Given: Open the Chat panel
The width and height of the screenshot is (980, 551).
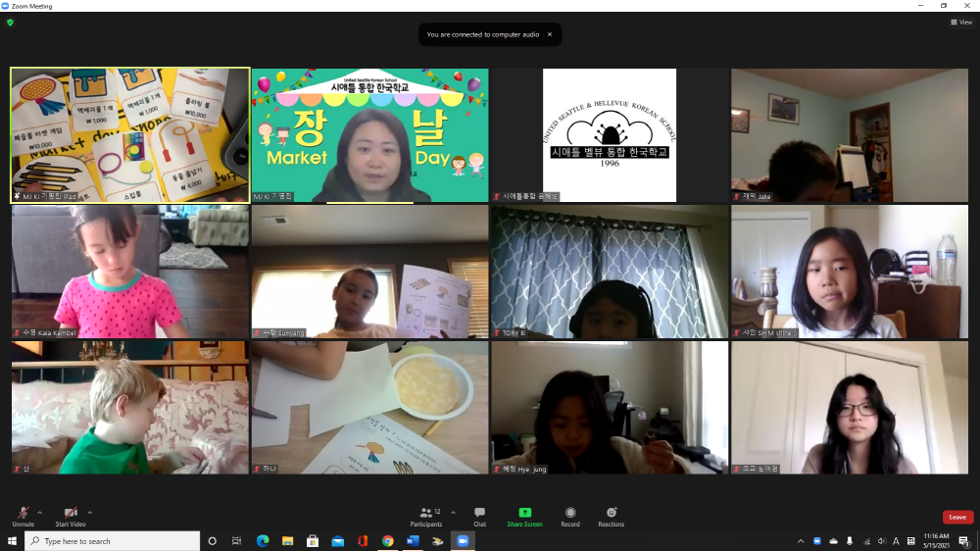Looking at the screenshot, I should coord(479,516).
